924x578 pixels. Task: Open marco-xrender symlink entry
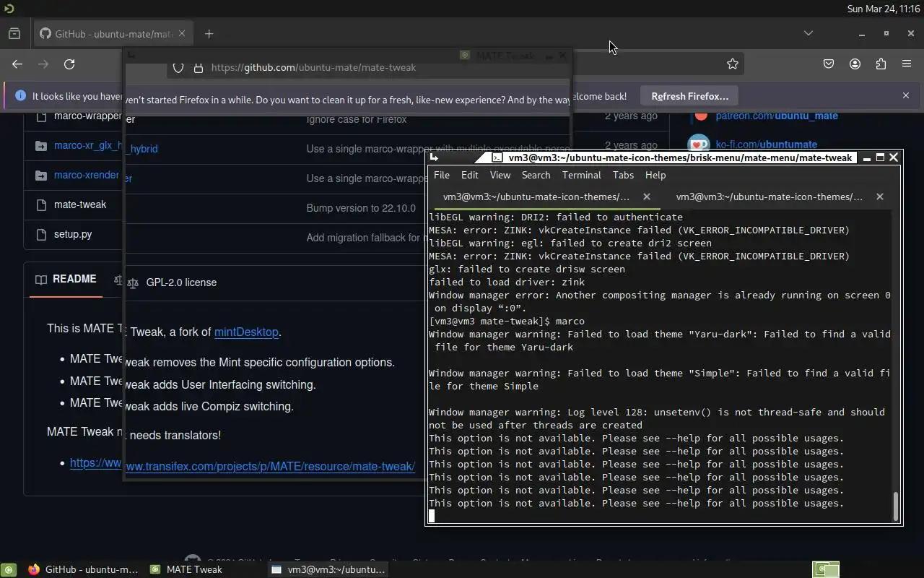click(87, 175)
